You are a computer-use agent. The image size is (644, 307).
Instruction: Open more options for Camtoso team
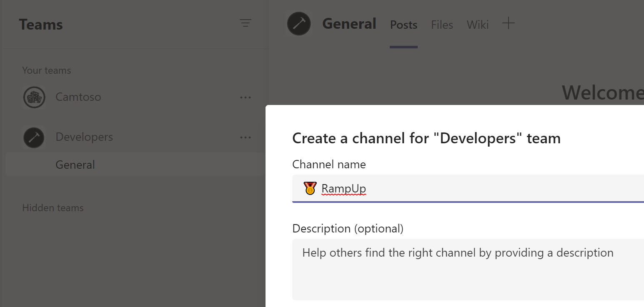246,97
